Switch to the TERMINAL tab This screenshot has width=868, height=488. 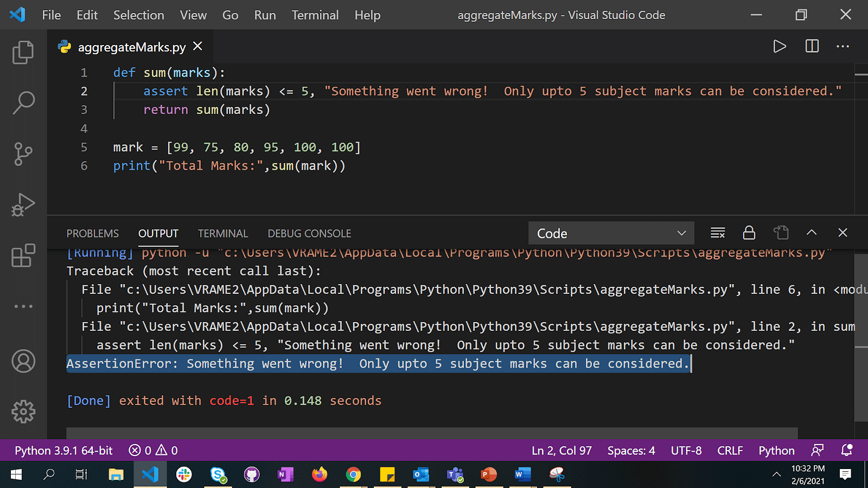coord(223,234)
